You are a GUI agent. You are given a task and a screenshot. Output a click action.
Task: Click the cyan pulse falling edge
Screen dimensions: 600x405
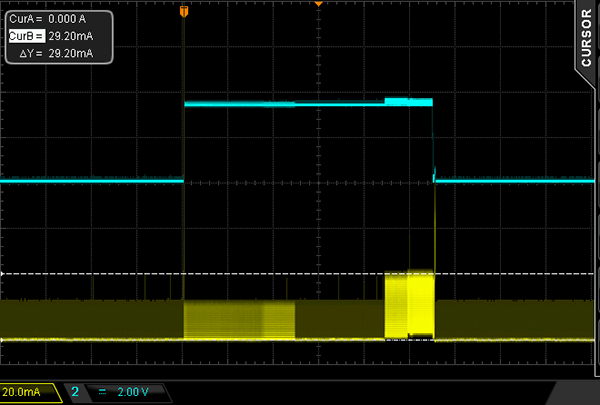point(434,140)
